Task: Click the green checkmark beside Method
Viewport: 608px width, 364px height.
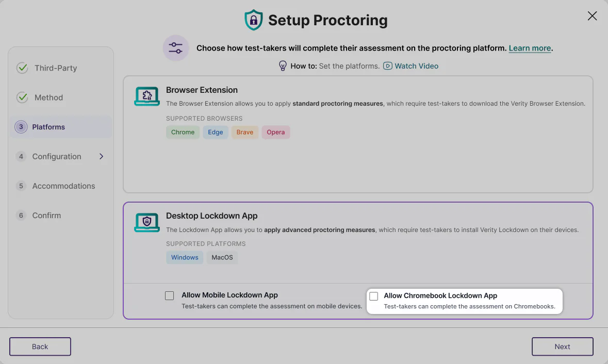Action: pos(22,97)
